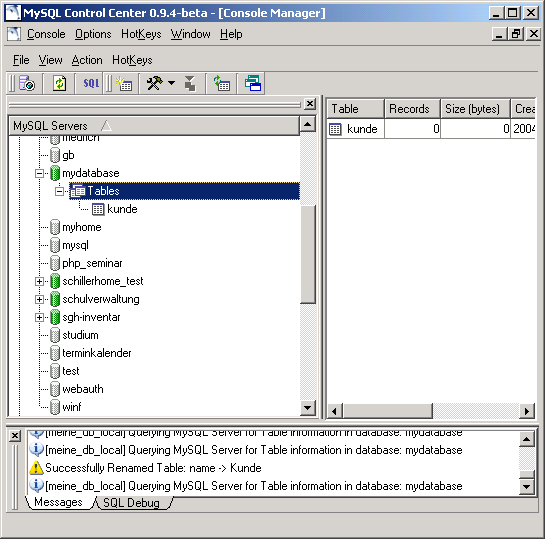Click the warning icon next to Renamed Table message

[x=36, y=468]
